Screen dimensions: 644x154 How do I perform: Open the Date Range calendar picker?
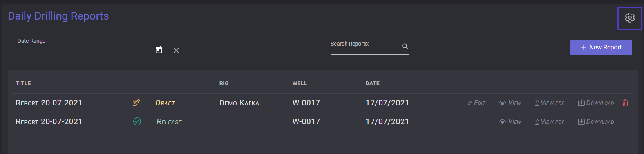pos(159,50)
